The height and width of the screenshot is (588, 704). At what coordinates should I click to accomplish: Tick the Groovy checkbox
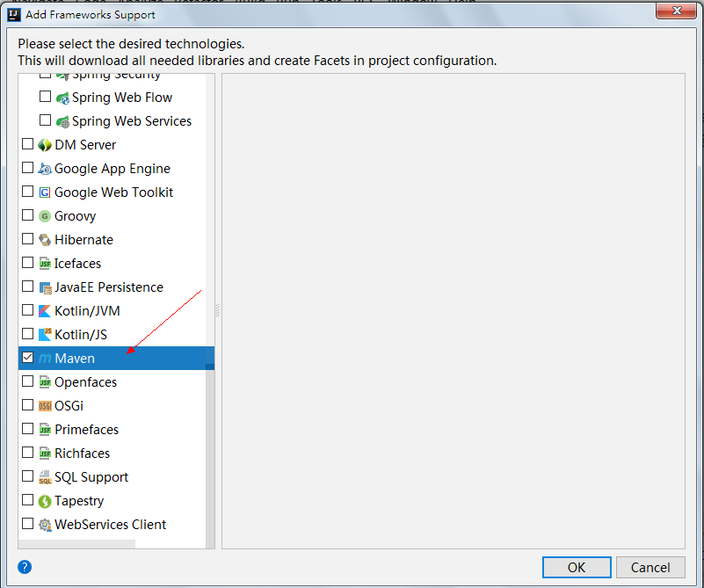click(28, 215)
